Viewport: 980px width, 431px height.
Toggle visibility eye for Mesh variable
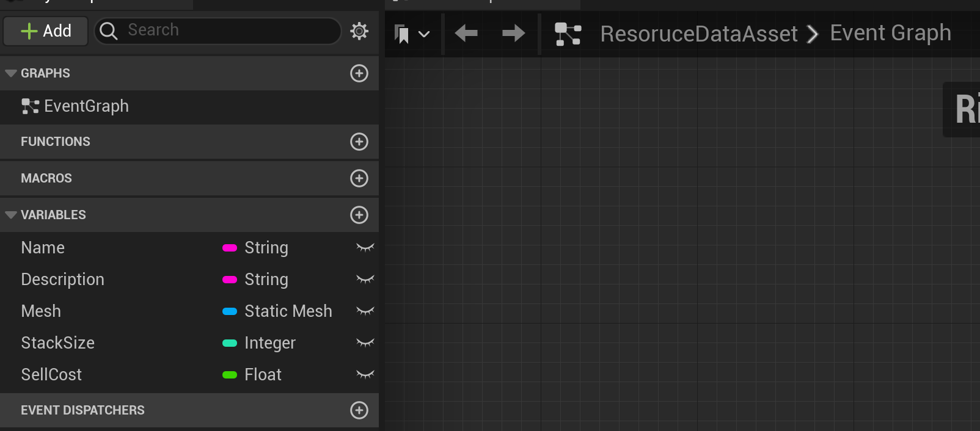(365, 311)
